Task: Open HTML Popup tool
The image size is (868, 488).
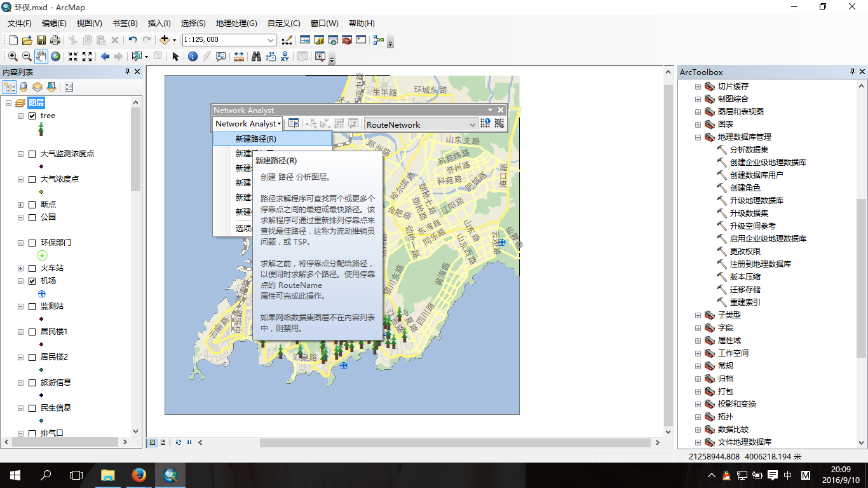Action: point(221,57)
